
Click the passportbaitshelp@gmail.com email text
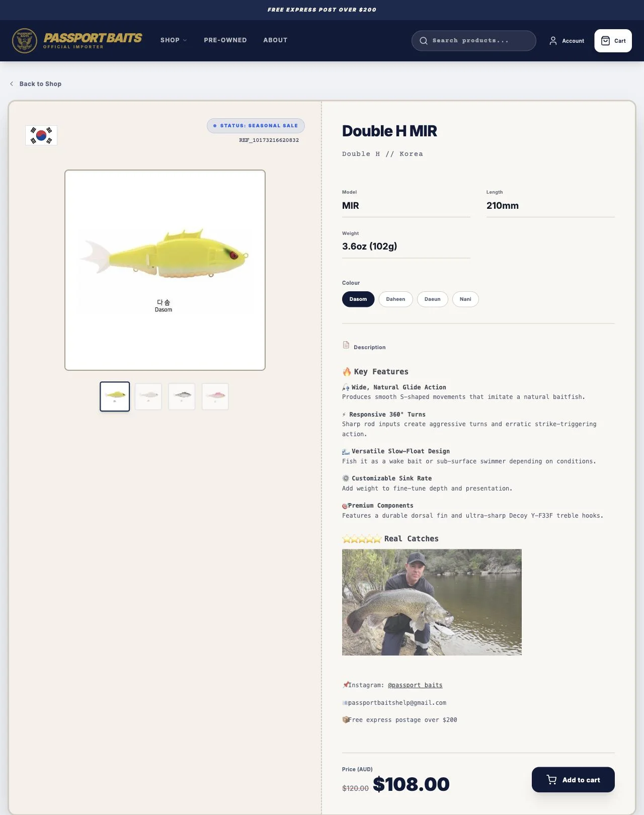tap(397, 703)
